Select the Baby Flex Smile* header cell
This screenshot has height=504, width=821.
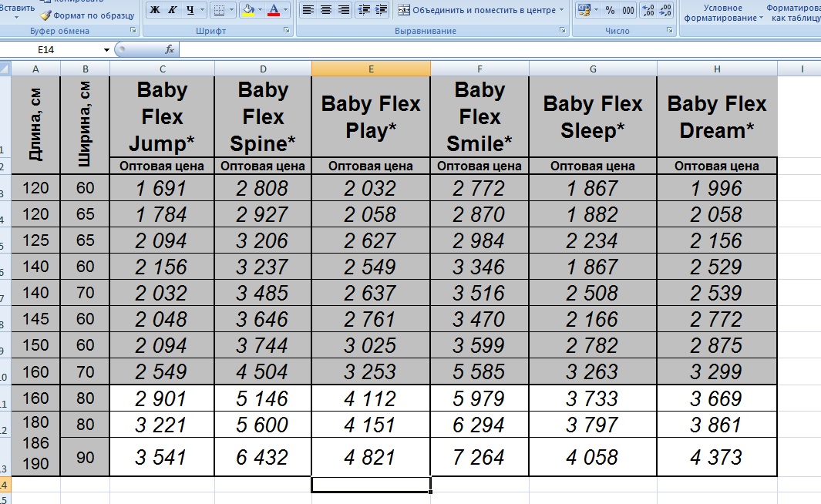point(479,116)
